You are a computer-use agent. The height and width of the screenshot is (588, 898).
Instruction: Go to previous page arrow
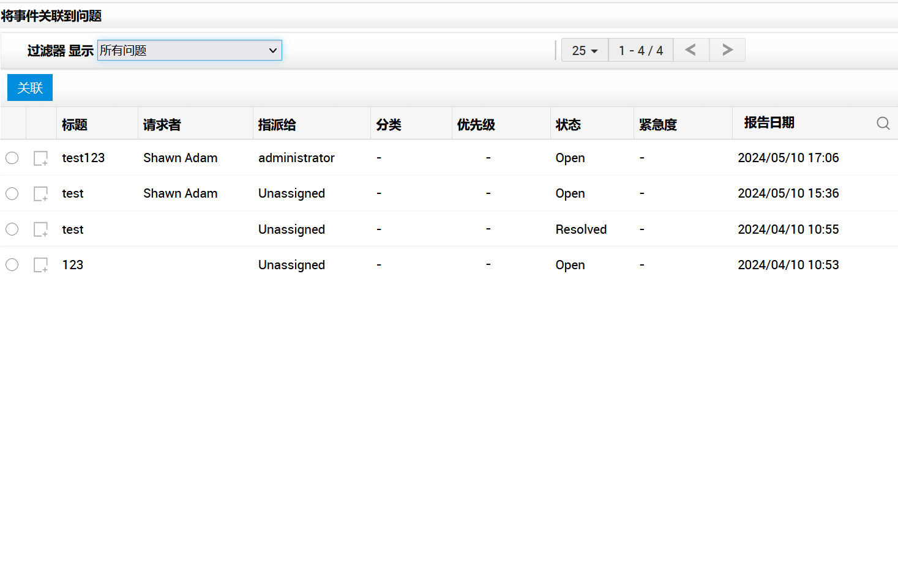(690, 50)
